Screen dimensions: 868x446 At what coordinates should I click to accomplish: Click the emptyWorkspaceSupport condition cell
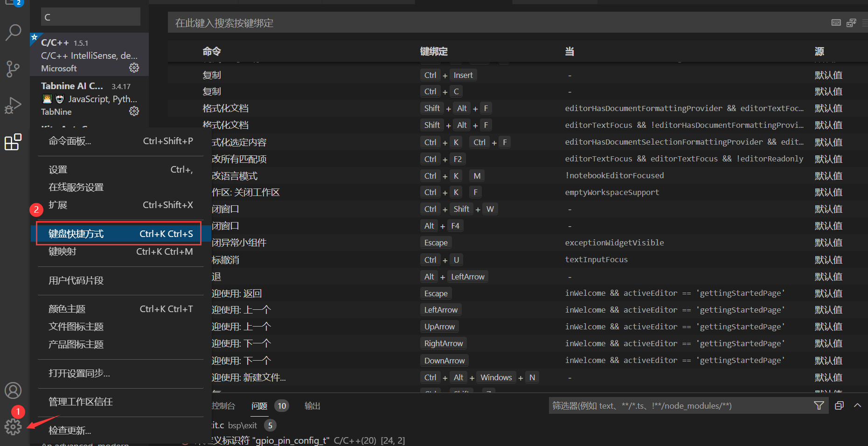click(612, 192)
